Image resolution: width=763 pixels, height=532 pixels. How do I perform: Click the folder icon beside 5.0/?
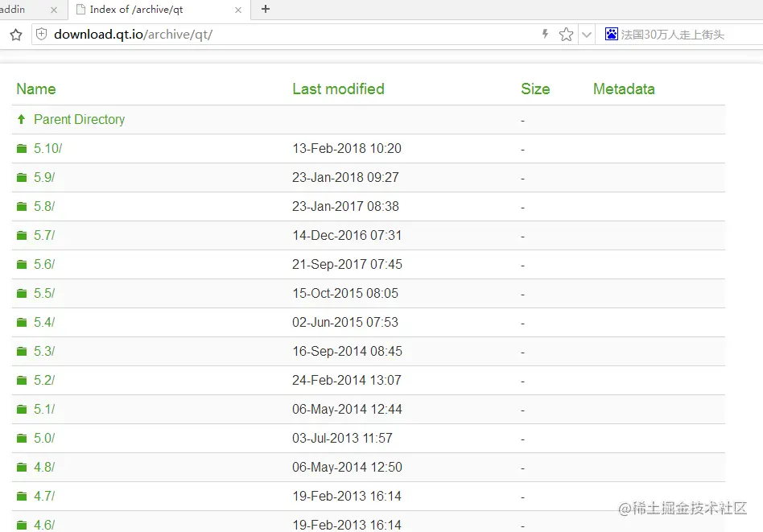click(x=22, y=439)
